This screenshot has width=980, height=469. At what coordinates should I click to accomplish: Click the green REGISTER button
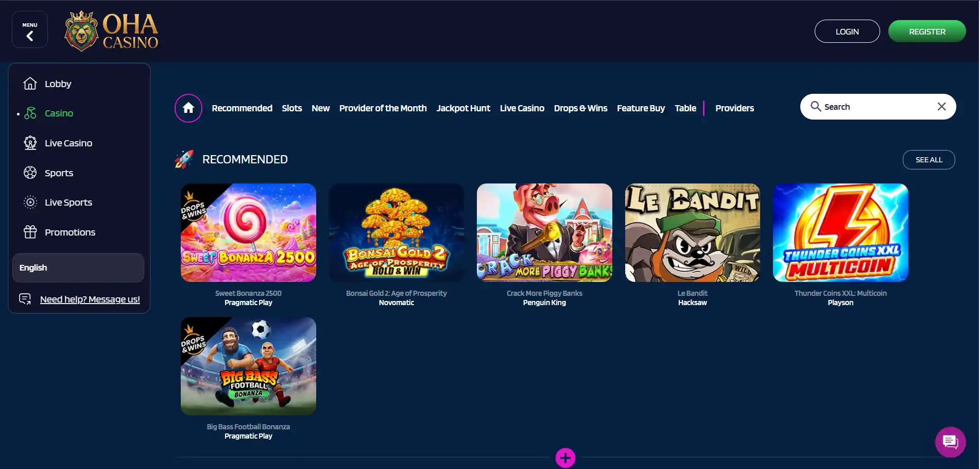pyautogui.click(x=927, y=31)
